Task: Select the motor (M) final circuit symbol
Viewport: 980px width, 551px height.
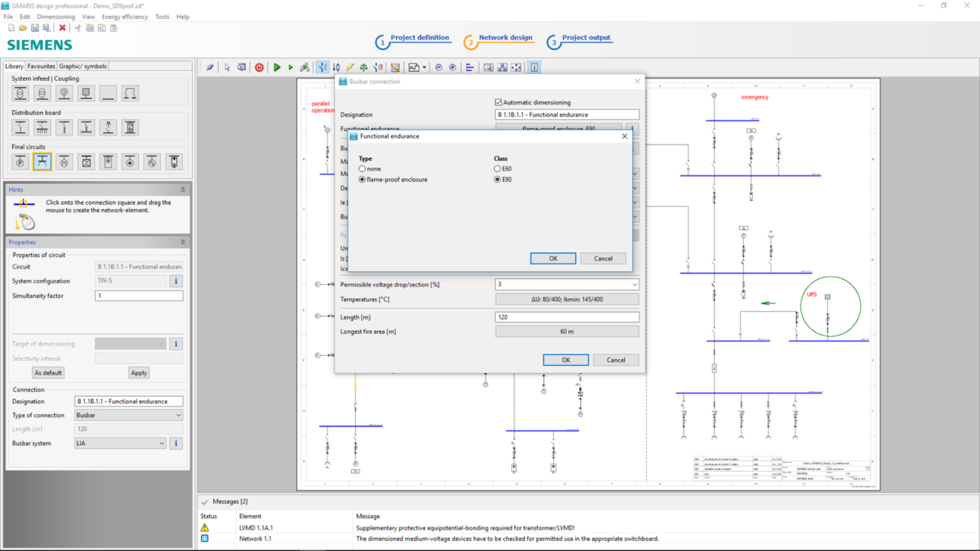Action: [x=65, y=162]
